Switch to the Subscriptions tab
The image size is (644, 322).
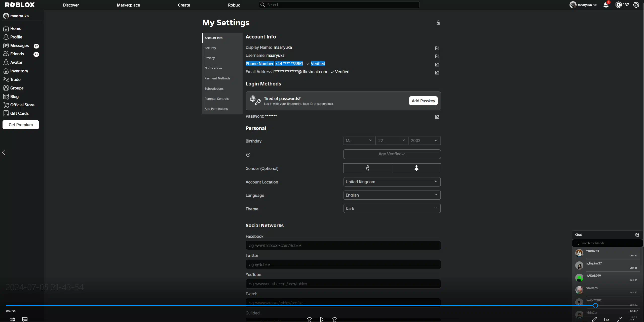pos(222,88)
